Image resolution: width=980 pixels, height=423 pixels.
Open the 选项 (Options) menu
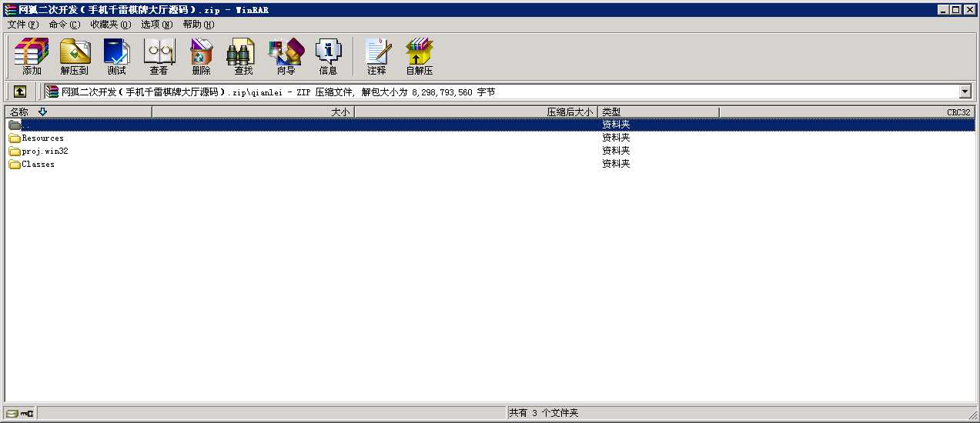click(x=156, y=25)
